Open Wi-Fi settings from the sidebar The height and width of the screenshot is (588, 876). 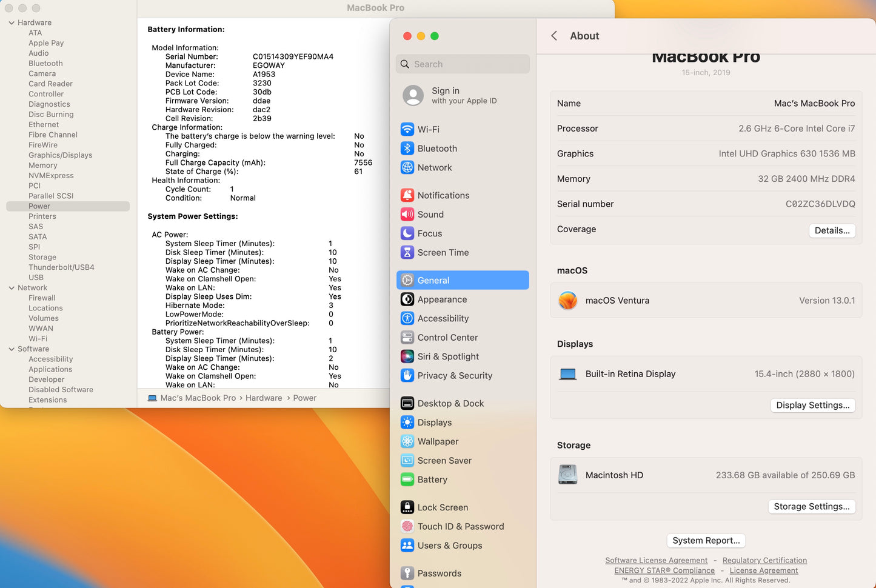(428, 129)
